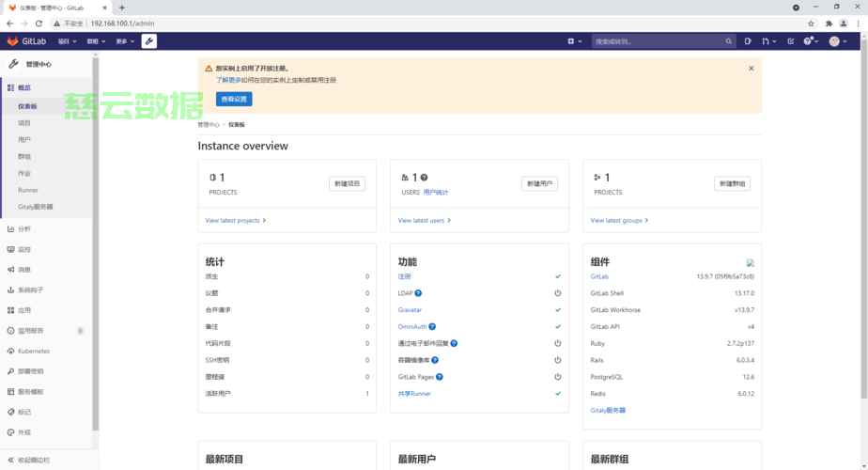Image resolution: width=868 pixels, height=470 pixels.
Task: Open the new item plus dropdown
Action: pos(575,41)
